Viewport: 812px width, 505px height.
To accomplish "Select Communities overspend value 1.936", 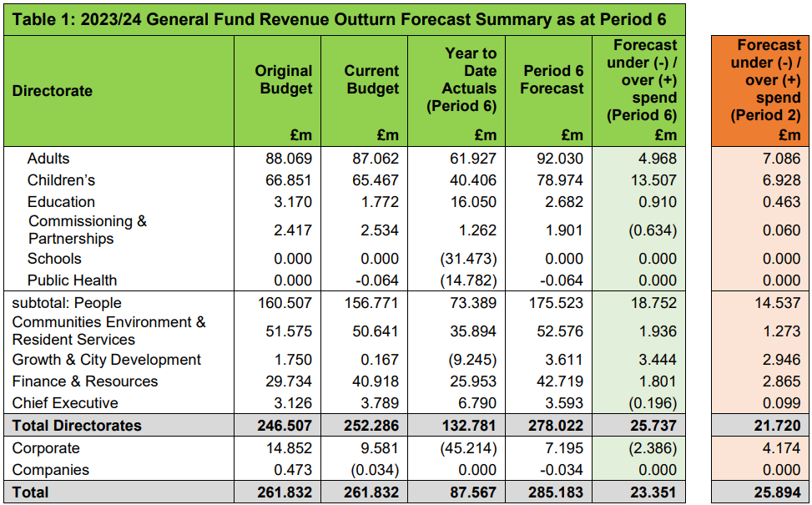I will tap(658, 331).
